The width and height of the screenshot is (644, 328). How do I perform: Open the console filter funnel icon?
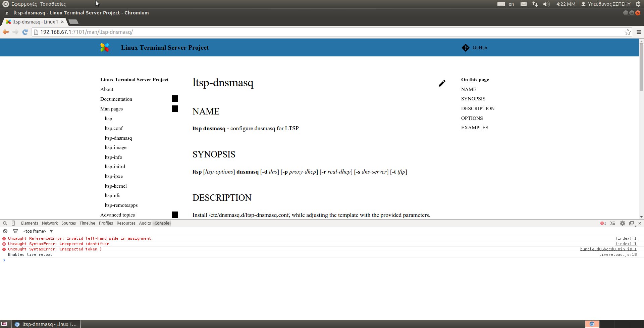pos(15,231)
